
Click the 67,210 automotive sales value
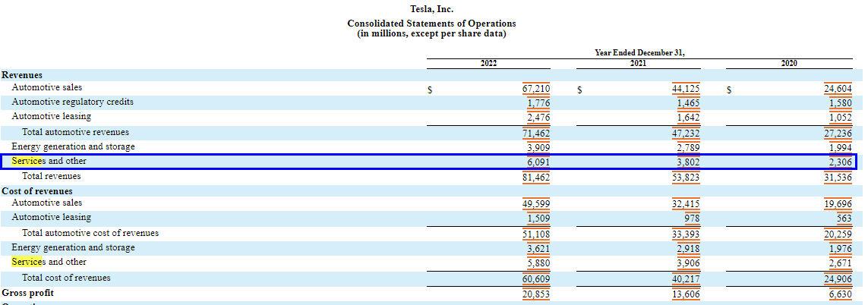536,89
